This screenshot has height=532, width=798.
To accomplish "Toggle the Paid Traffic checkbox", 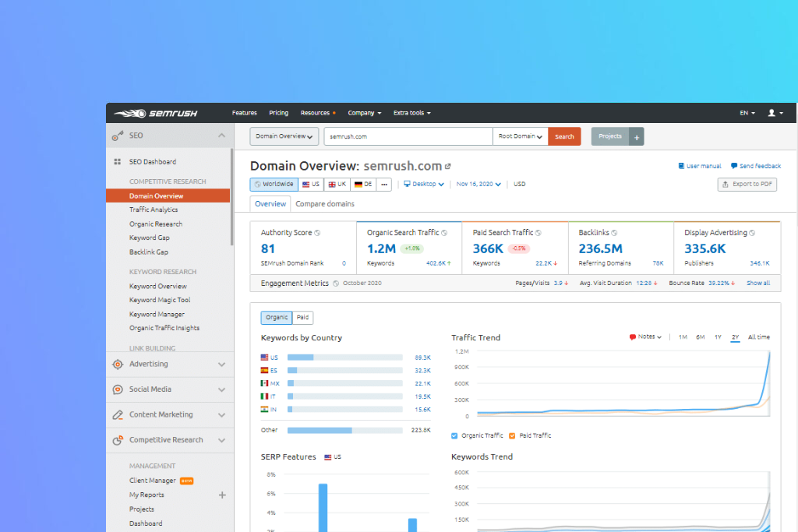I will (512, 435).
